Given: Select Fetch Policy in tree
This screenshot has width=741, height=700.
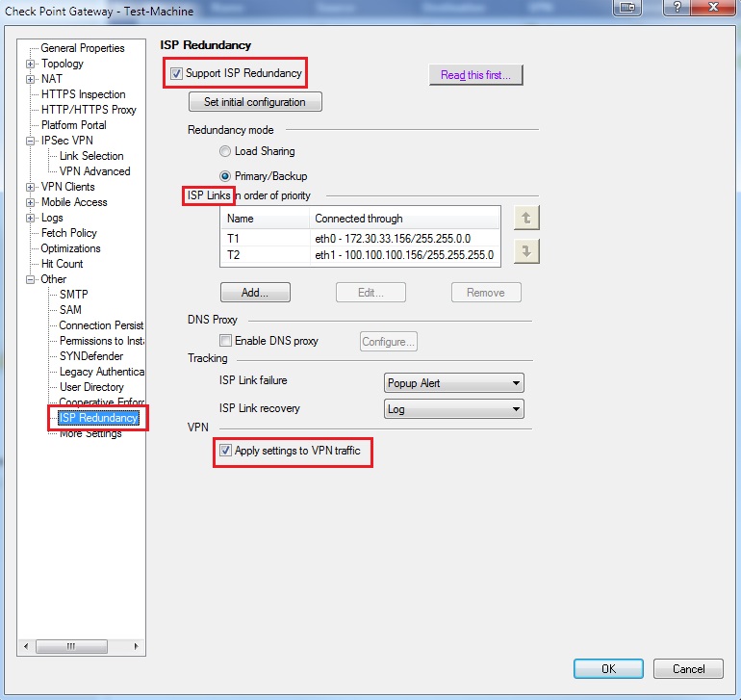Looking at the screenshot, I should pos(69,233).
